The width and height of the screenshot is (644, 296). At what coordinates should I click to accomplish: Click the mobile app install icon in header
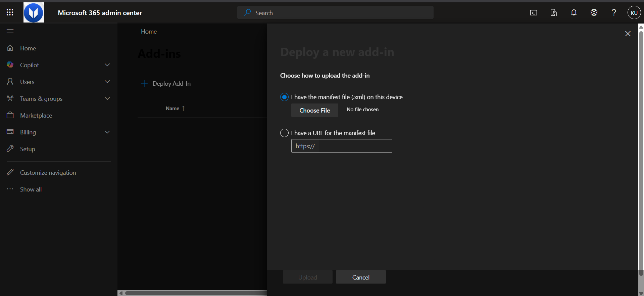click(554, 13)
